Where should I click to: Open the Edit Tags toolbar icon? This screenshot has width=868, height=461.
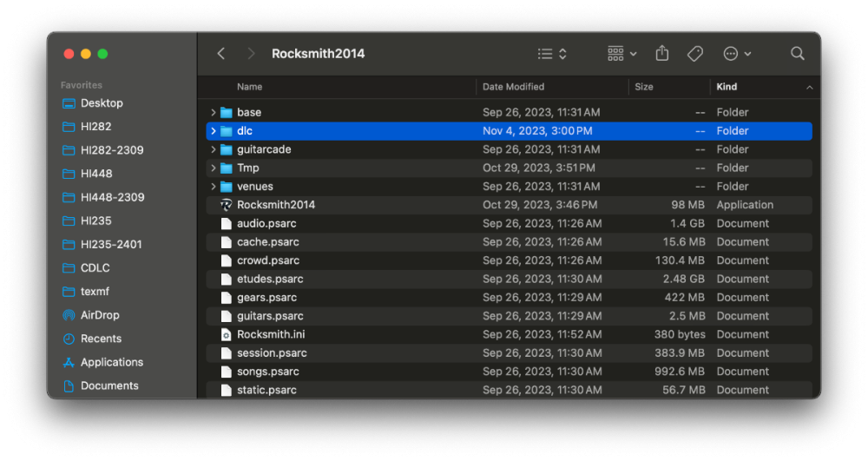[694, 54]
